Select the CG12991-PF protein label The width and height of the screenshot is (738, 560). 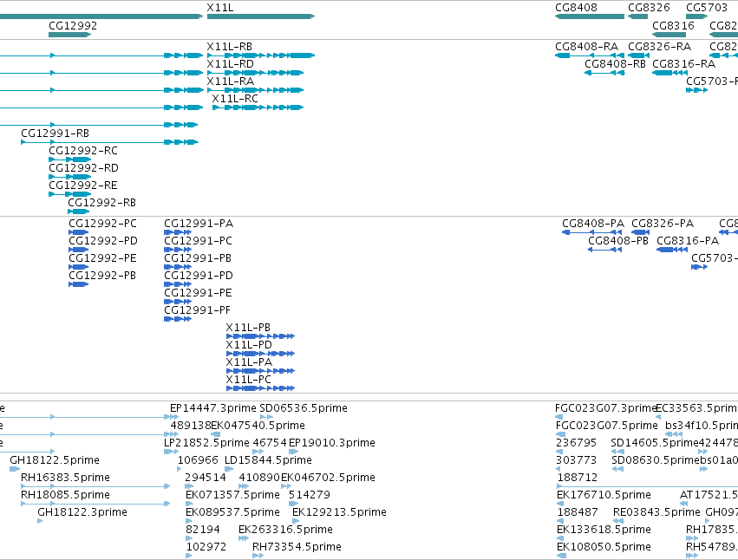click(197, 310)
